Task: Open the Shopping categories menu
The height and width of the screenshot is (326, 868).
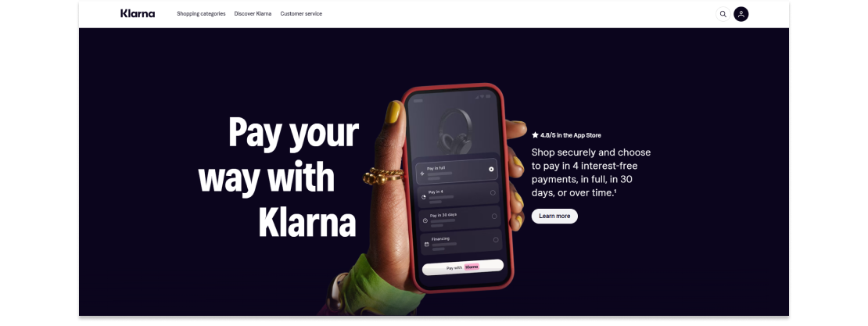Action: tap(201, 14)
